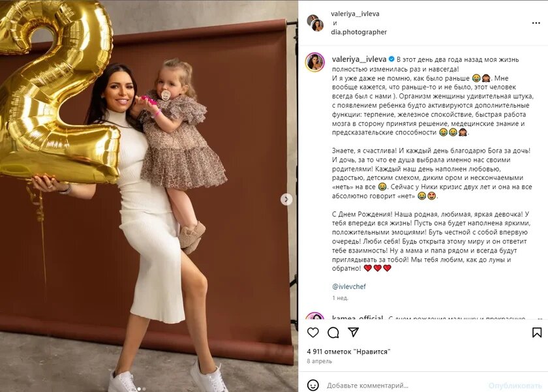Open the three-dot more options menu
This screenshot has width=548, height=392.
click(x=536, y=23)
